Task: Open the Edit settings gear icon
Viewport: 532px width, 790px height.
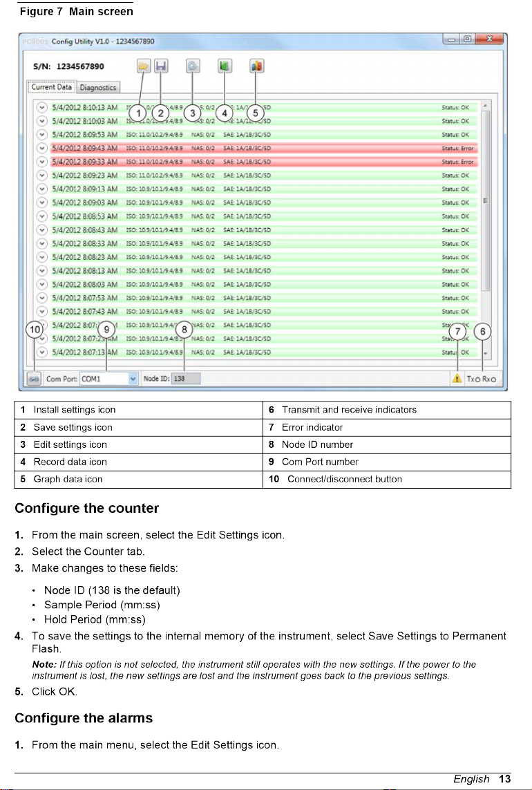Action: (193, 66)
